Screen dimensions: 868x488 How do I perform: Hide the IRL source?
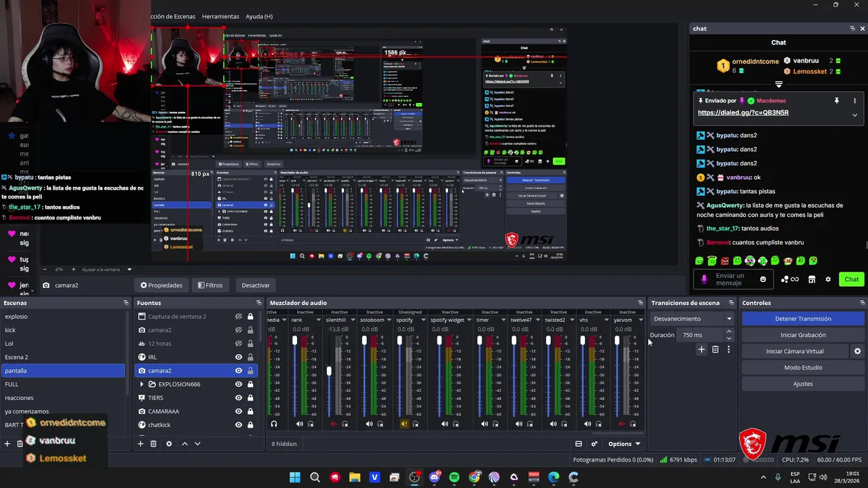(239, 357)
